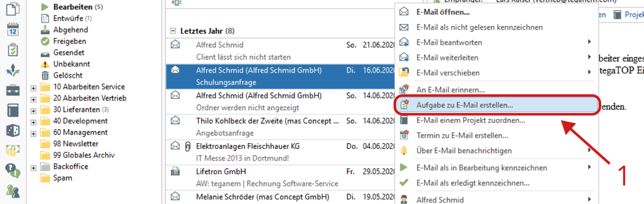Expand the 60 Management folder
Screen dimensions: 644x204
33,134
